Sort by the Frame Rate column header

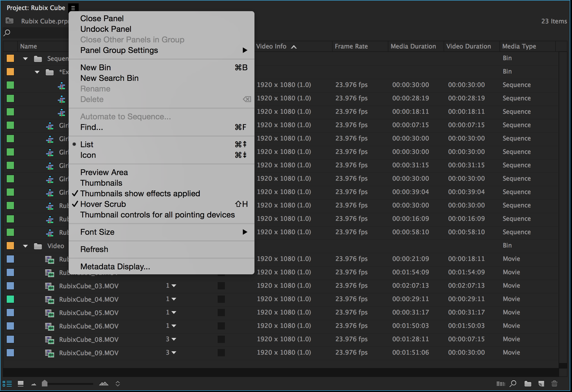(x=351, y=46)
